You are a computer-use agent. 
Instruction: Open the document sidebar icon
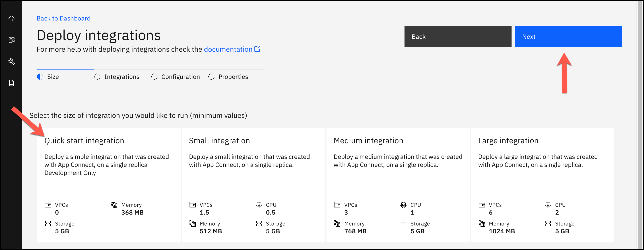coord(12,83)
